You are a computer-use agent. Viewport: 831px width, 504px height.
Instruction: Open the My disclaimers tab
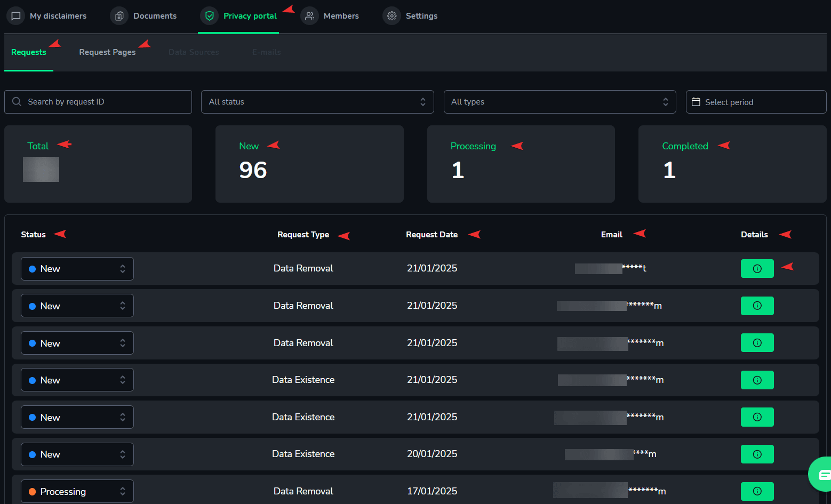(47, 16)
